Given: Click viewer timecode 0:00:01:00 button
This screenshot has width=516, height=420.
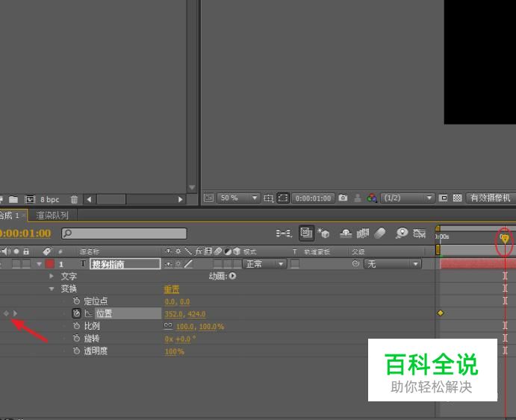Looking at the screenshot, I should click(313, 198).
